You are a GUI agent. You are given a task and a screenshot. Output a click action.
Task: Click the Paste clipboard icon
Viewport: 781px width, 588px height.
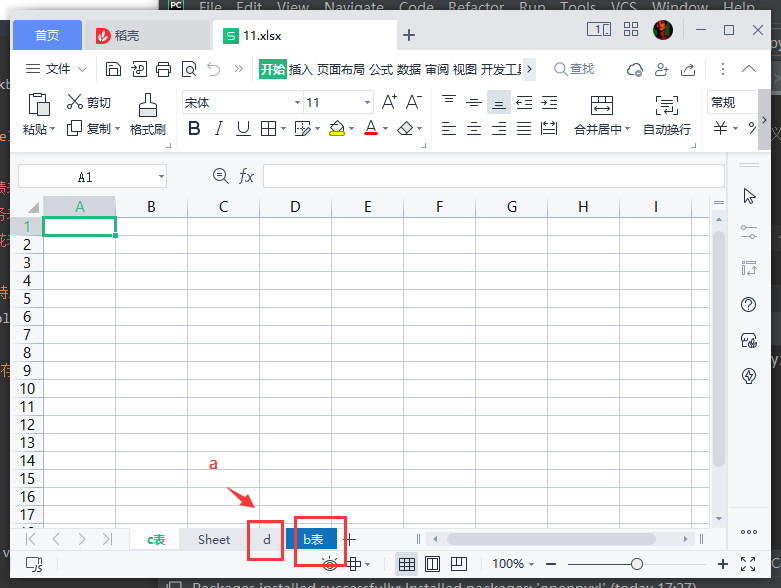[x=38, y=105]
